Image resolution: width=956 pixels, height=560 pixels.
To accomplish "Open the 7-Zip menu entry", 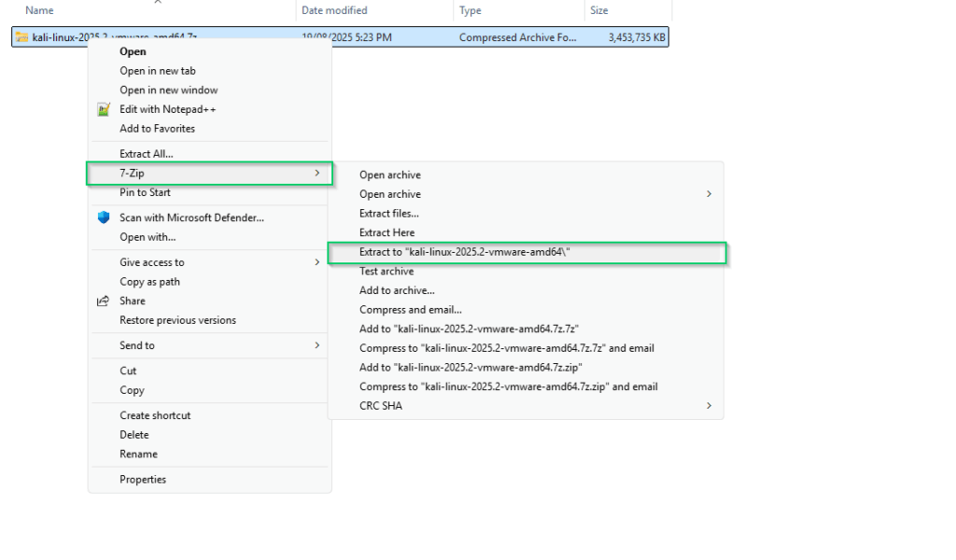I will pyautogui.click(x=210, y=174).
